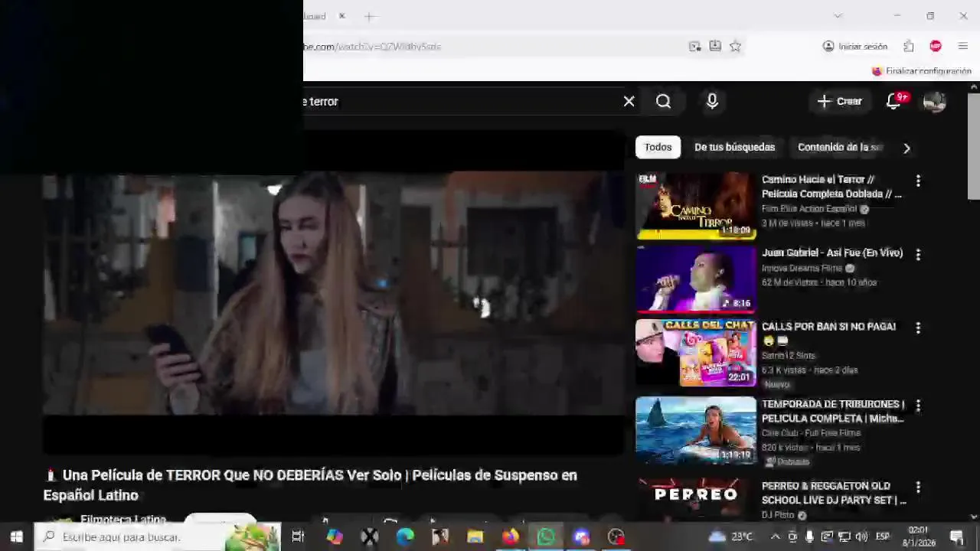Open title Juan Gabriel - Así Fue (En Vivo)
Viewport: 980px width, 551px height.
(x=832, y=253)
